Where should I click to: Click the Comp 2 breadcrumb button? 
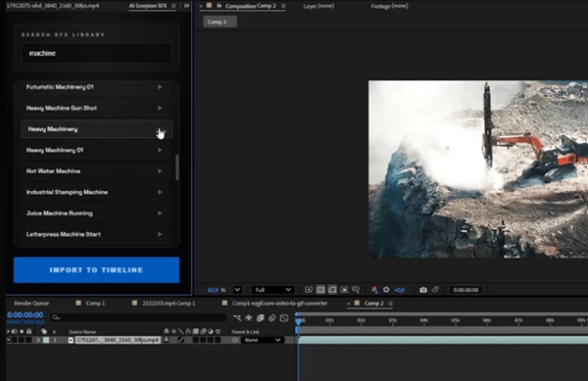coord(220,22)
